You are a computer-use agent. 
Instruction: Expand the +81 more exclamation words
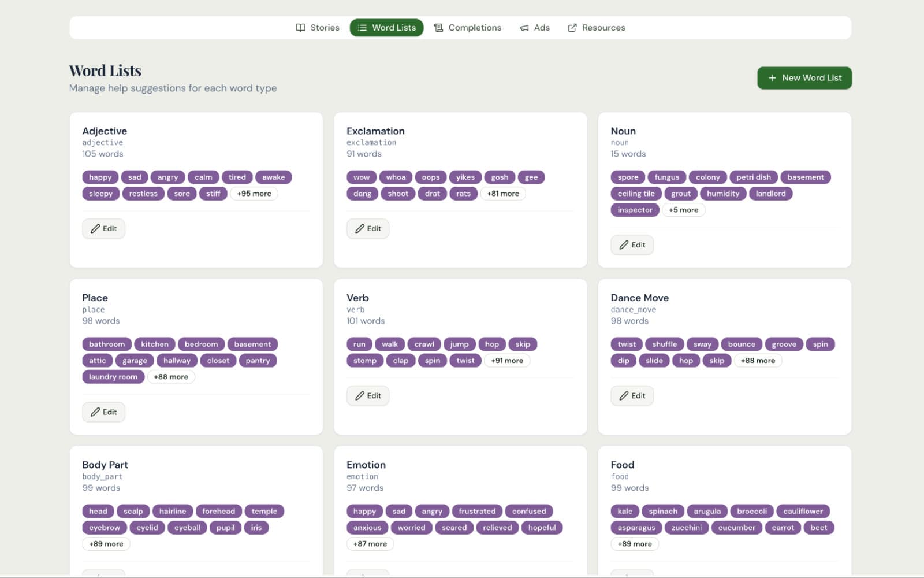point(503,193)
